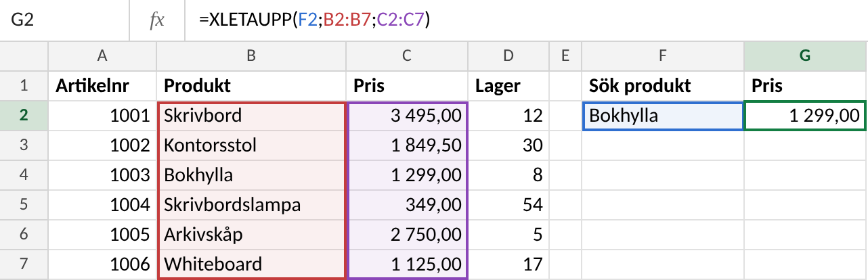Select cell containing 1001
The width and height of the screenshot is (868, 280).
[x=102, y=116]
